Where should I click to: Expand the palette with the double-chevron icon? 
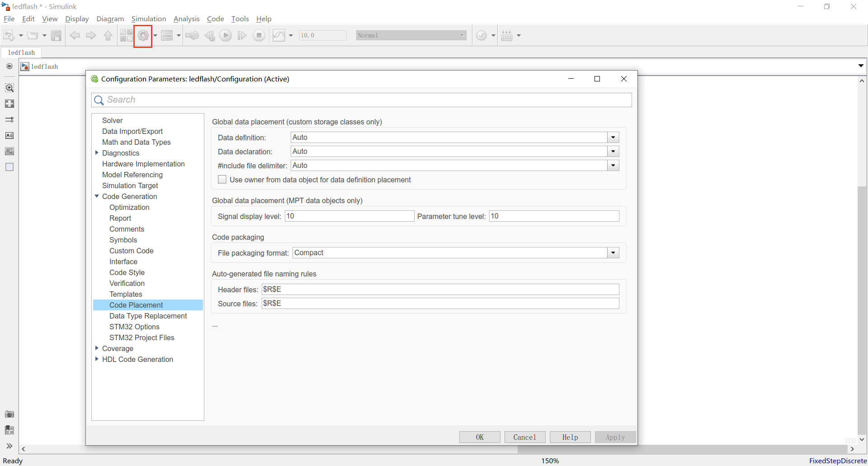[9, 446]
